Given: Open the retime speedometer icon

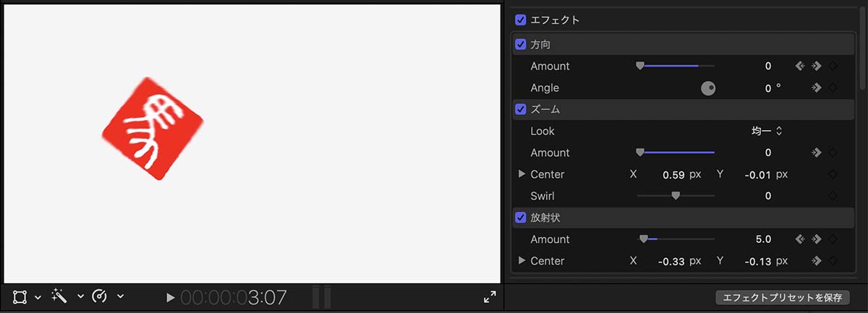Looking at the screenshot, I should click(x=101, y=296).
